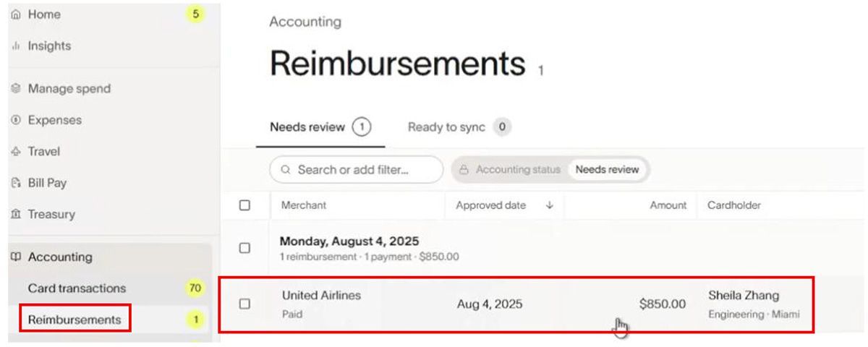The height and width of the screenshot is (347, 868).
Task: Check the Monday, August 4 group checkbox
Action: point(244,248)
